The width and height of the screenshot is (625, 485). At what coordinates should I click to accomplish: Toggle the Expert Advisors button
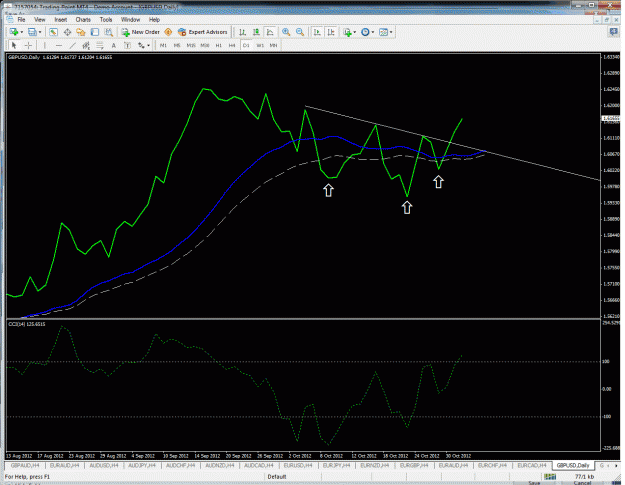[x=203, y=32]
